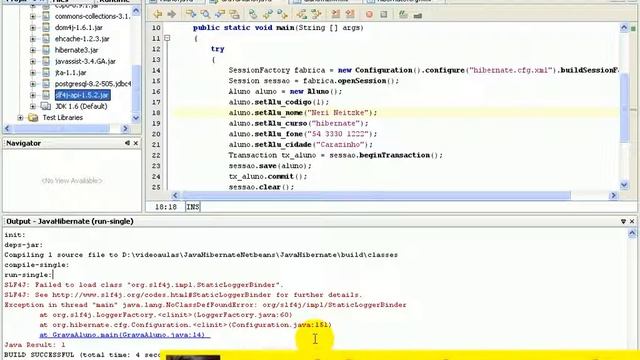Click the NoClassDefFoundError exception output line

pos(205,305)
